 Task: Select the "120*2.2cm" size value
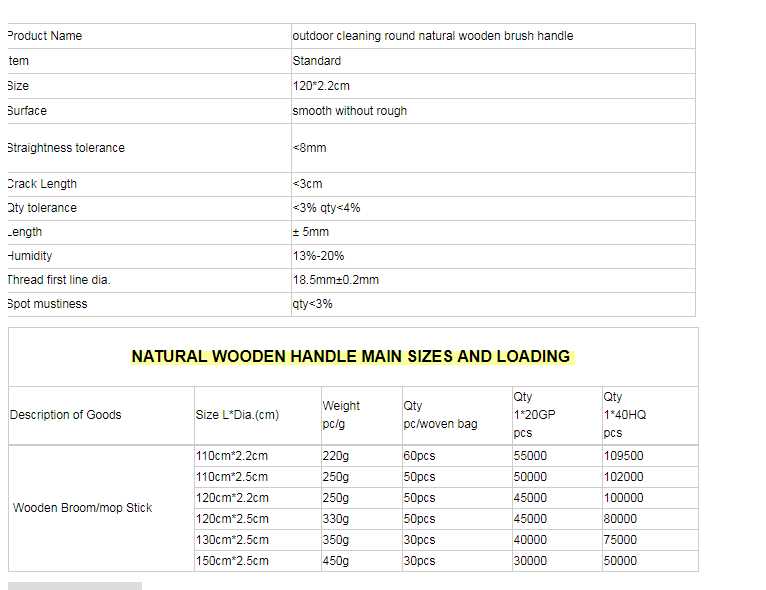click(x=321, y=86)
